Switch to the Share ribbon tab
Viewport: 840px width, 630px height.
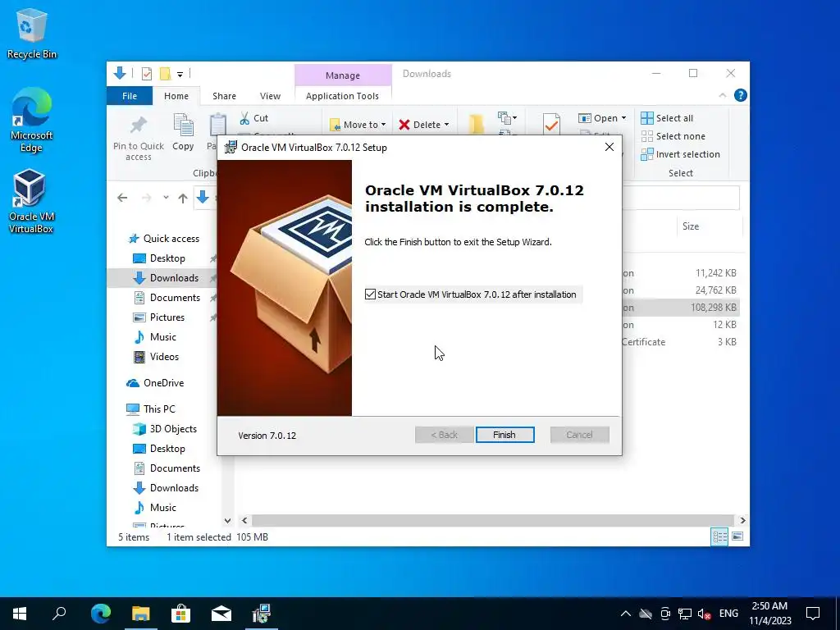point(224,96)
